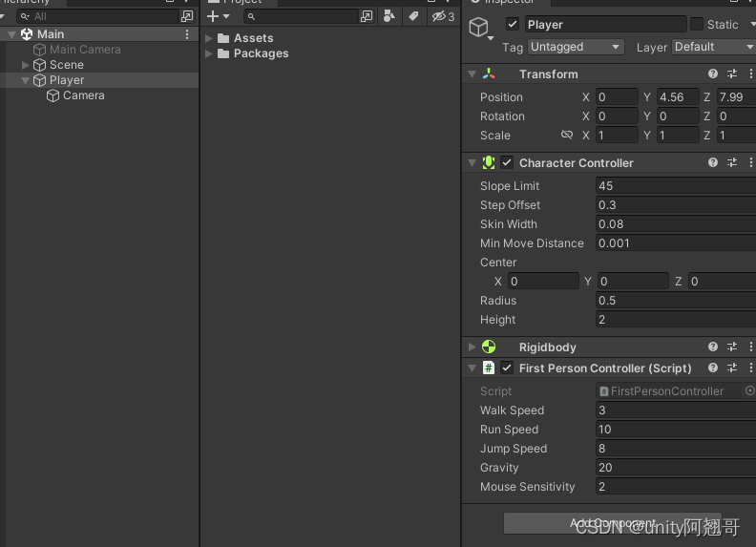
Task: Click the Project search-by-type filter icon
Action: pos(389,16)
